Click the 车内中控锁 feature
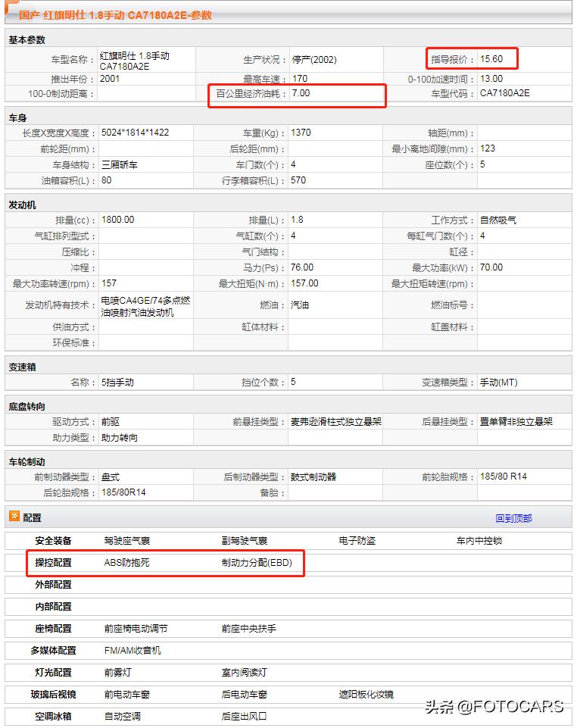 (479, 540)
